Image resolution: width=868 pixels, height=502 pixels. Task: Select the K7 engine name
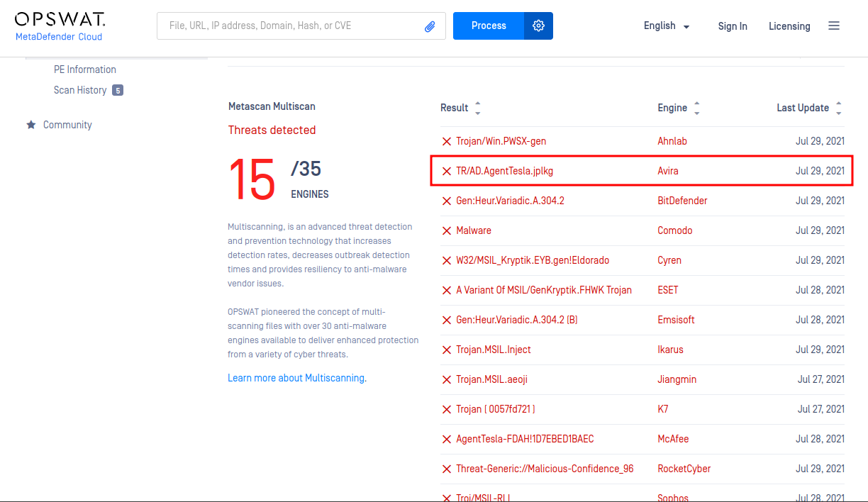(663, 409)
